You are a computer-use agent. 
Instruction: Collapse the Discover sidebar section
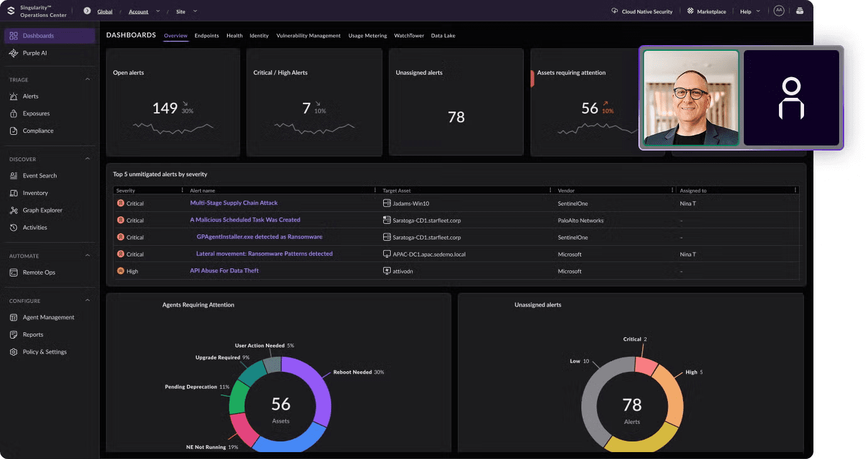88,159
